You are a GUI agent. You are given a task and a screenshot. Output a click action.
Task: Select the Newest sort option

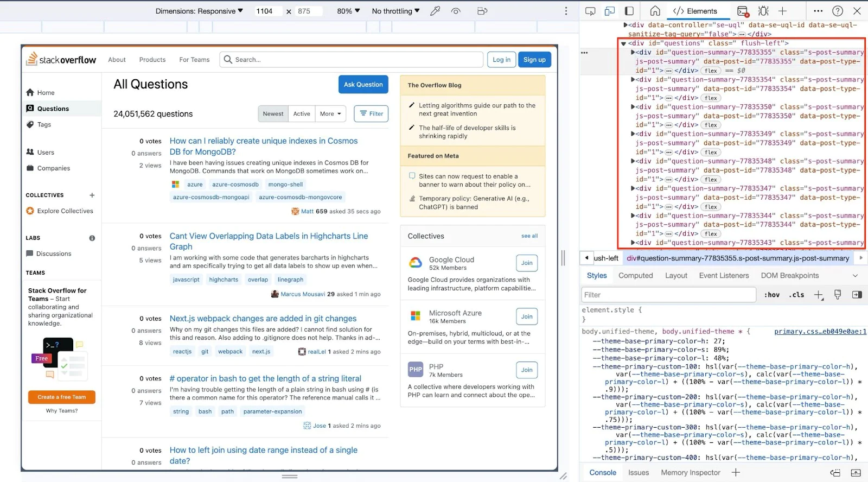click(x=273, y=114)
